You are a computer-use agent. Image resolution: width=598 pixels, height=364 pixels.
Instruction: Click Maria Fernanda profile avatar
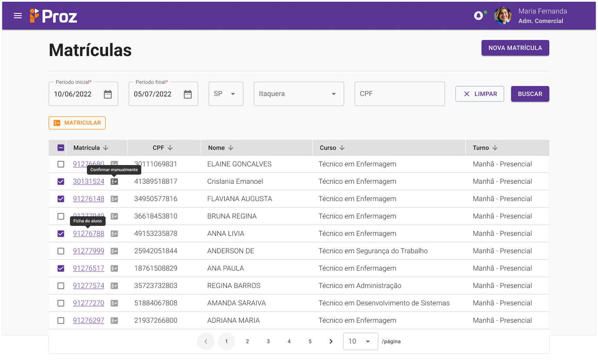(x=503, y=16)
